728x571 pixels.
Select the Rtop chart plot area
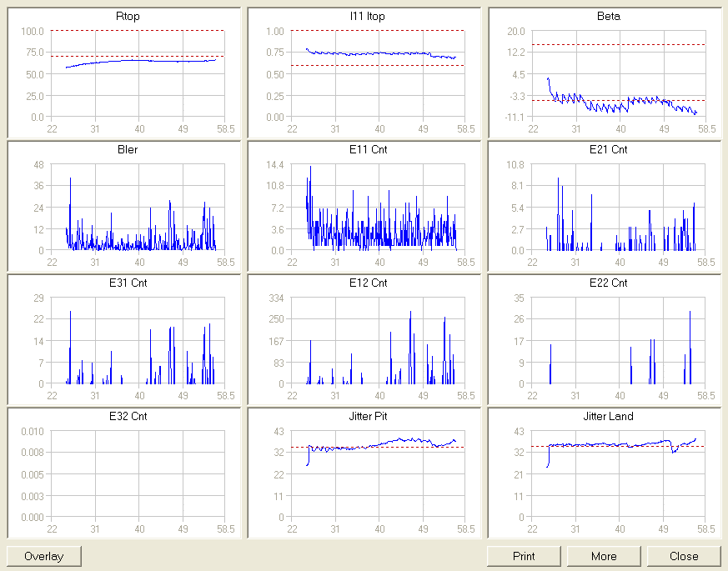[138, 74]
